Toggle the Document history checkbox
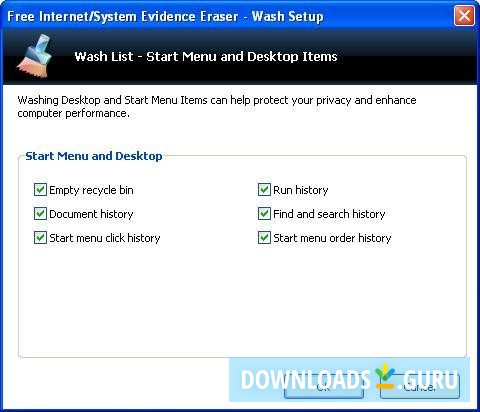 [x=40, y=214]
